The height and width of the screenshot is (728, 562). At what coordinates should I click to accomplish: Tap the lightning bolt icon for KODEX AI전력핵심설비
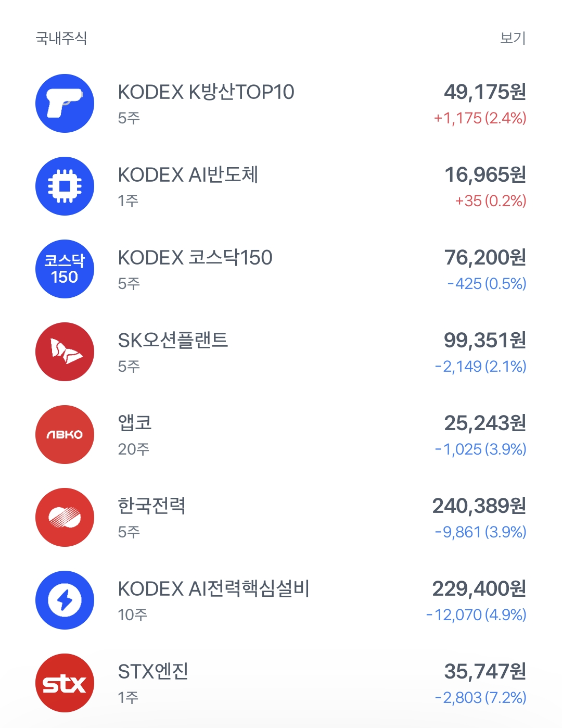click(x=65, y=600)
